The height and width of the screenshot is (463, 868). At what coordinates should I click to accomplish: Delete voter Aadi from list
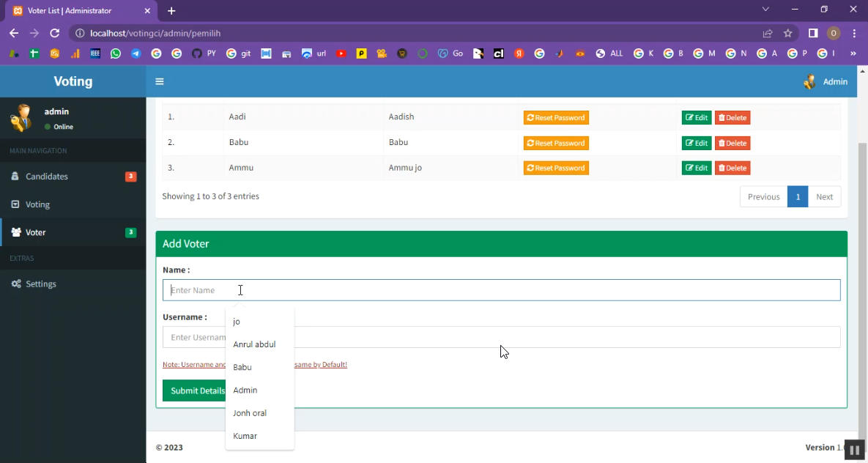tap(732, 118)
